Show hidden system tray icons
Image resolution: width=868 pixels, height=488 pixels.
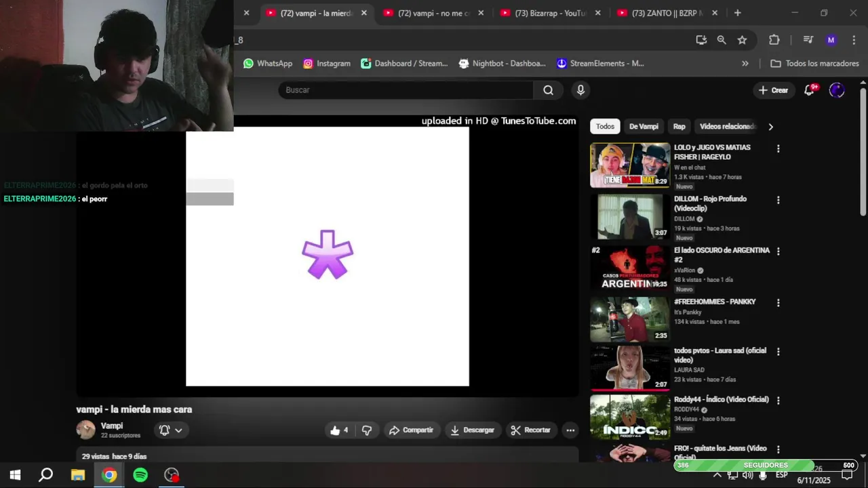point(717,475)
